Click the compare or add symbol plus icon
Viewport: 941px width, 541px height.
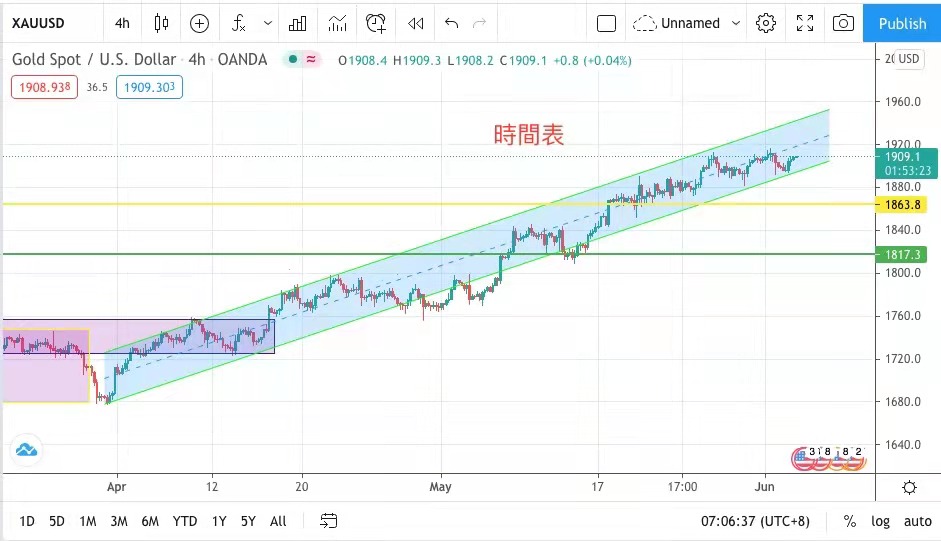tap(199, 23)
